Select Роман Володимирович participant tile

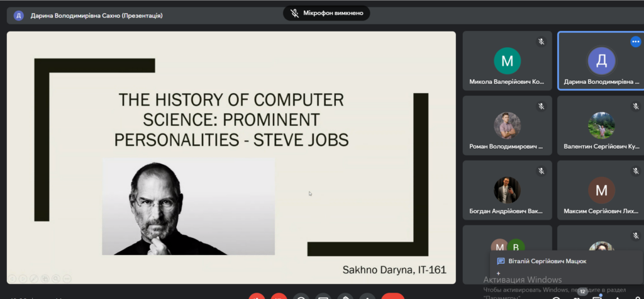507,127
